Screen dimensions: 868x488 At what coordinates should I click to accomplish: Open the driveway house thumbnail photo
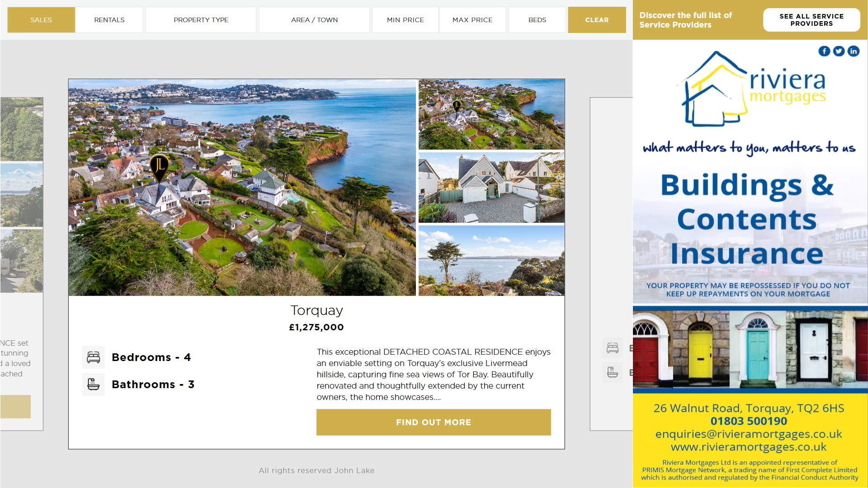(x=491, y=188)
